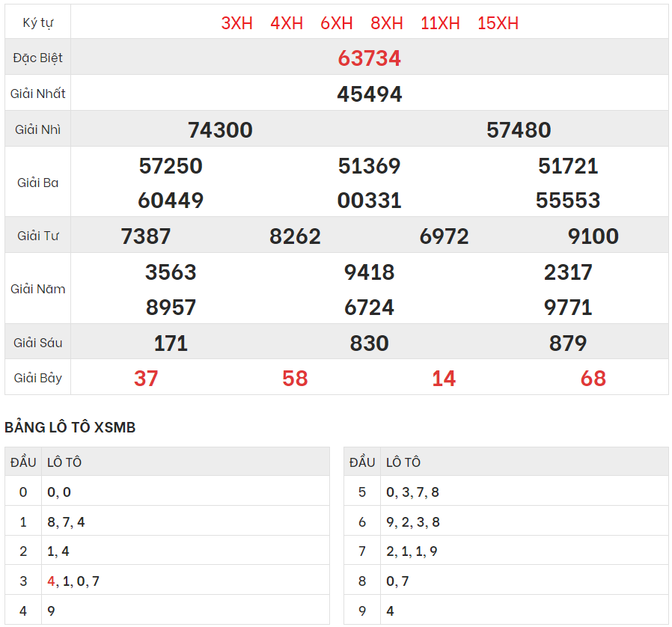Click third prize number 00331
The image size is (672, 627).
(369, 200)
